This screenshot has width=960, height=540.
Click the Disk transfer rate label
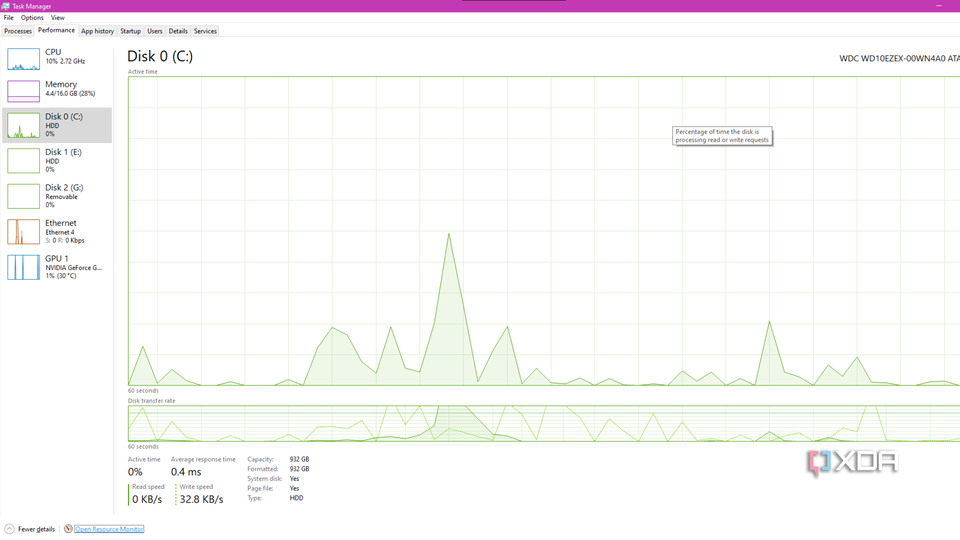coord(151,400)
